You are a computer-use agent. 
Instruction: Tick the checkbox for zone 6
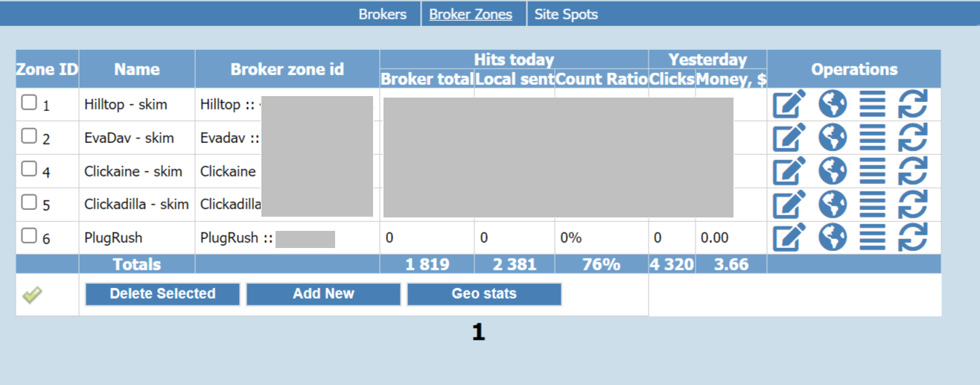[x=29, y=235]
